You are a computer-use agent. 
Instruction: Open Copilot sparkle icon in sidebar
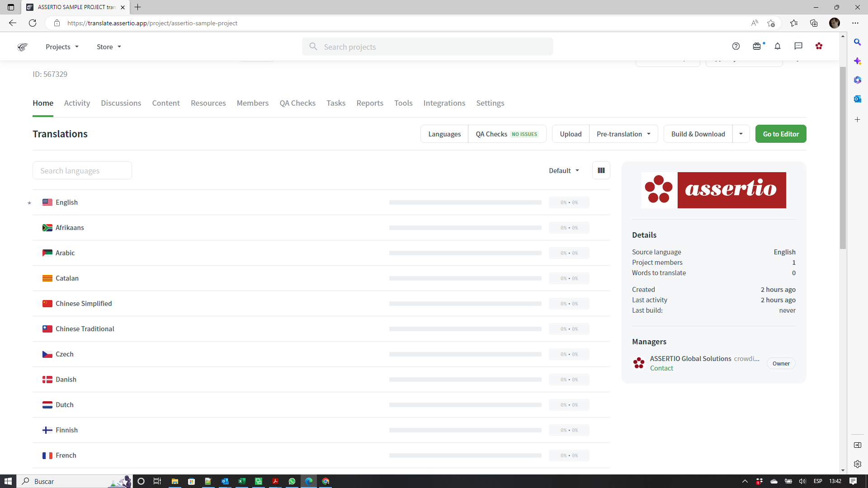[x=857, y=61]
